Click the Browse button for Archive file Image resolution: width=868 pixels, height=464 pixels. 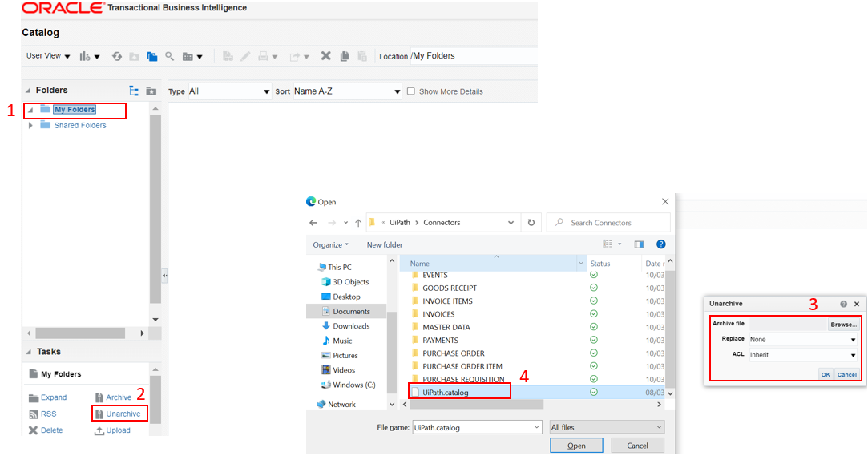pyautogui.click(x=842, y=325)
